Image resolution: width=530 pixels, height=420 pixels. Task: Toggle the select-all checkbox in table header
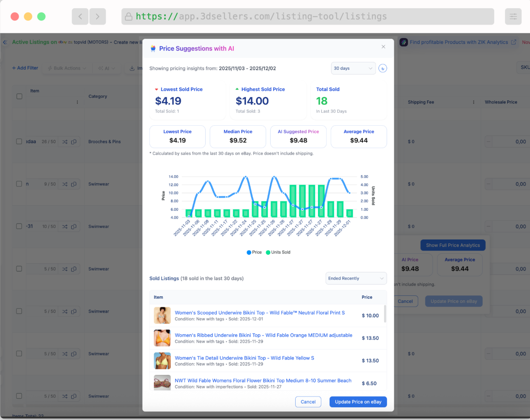coord(19,96)
